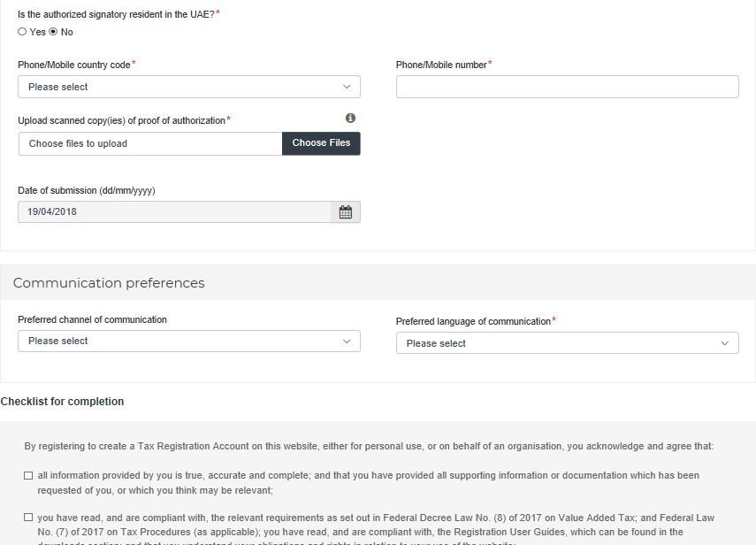The height and width of the screenshot is (545, 756).
Task: Click the Checklist for completion heading
Action: 62,402
